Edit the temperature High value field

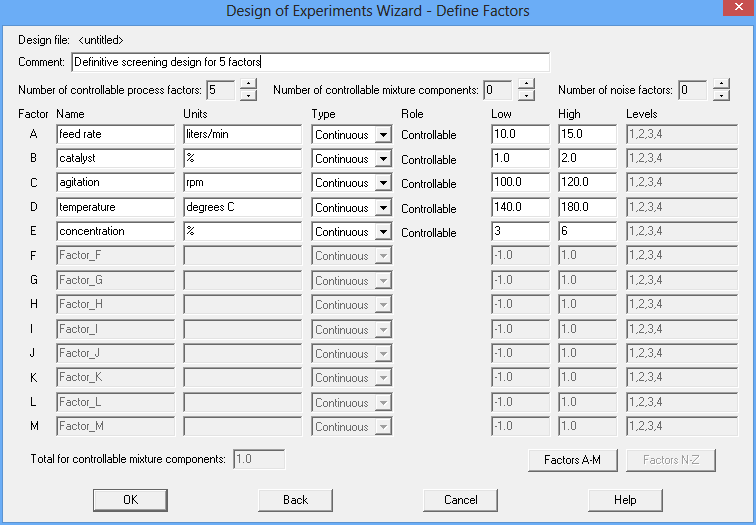587,208
